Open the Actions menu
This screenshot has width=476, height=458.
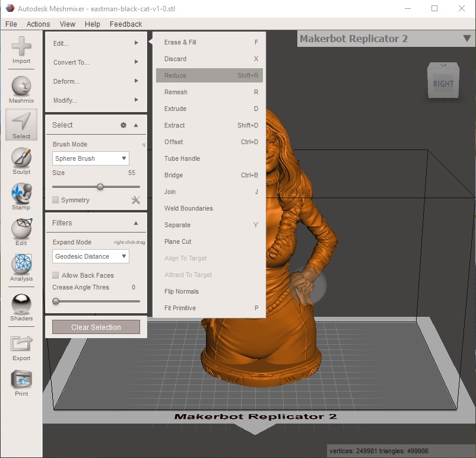(38, 24)
